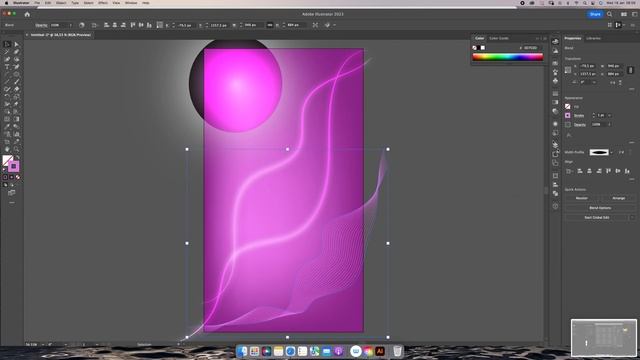Click the Swap Fill and Stroke arrow
The width and height of the screenshot is (640, 360).
click(18, 157)
